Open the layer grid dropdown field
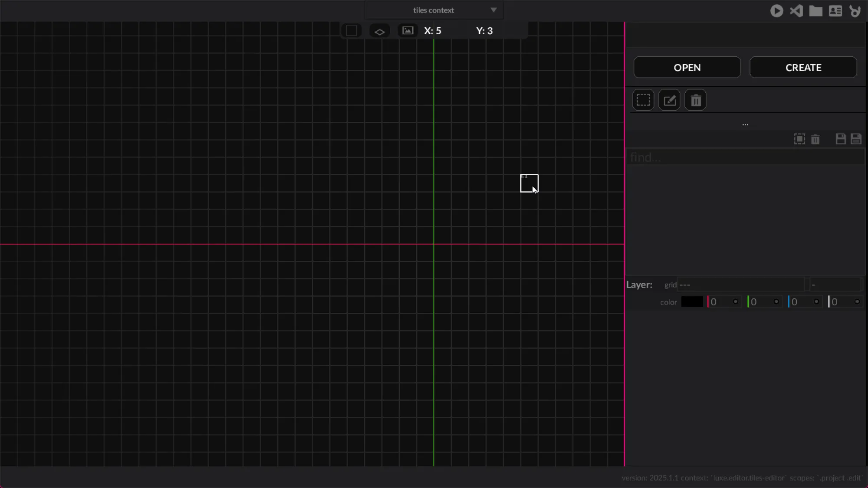 tap(741, 285)
